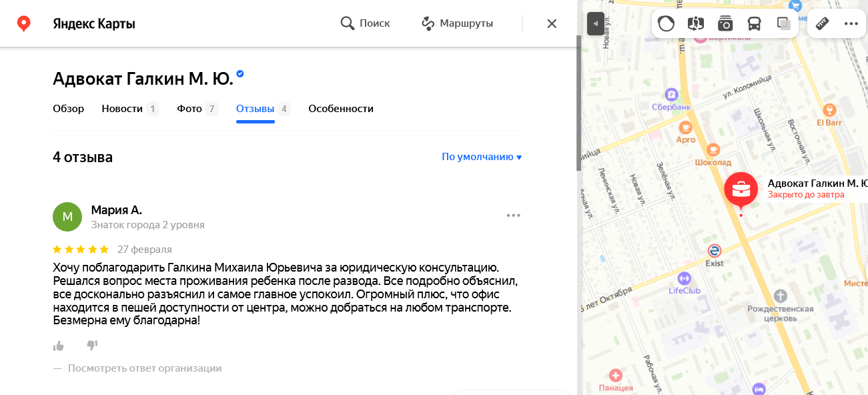Screen dimensions: 868x395
Task: Switch to the Обзор tab
Action: 68,109
